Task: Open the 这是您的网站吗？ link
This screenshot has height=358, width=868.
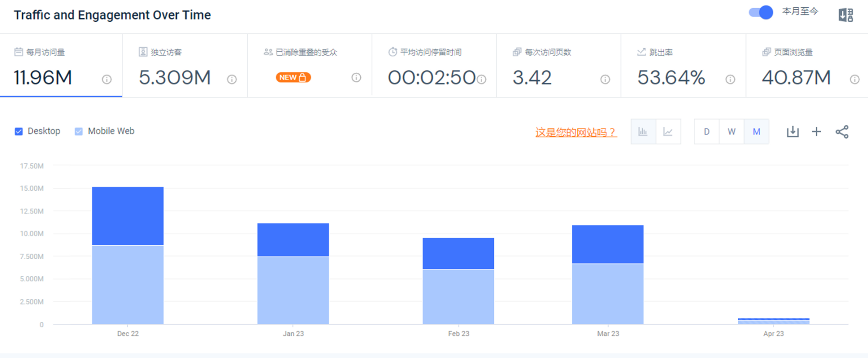Action: coord(576,133)
